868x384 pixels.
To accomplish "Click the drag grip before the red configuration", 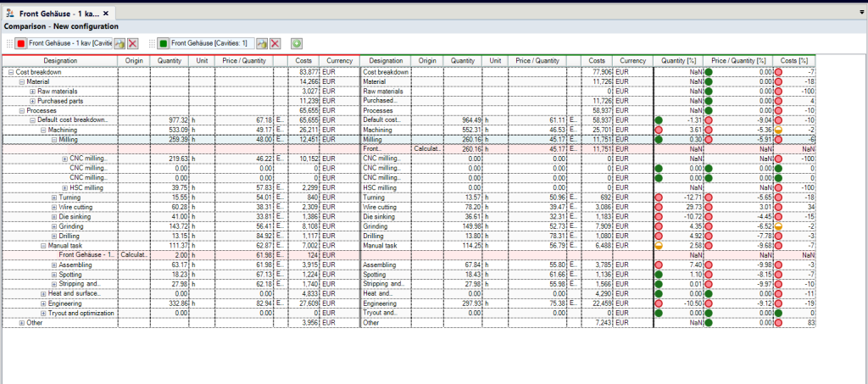I will point(9,43).
